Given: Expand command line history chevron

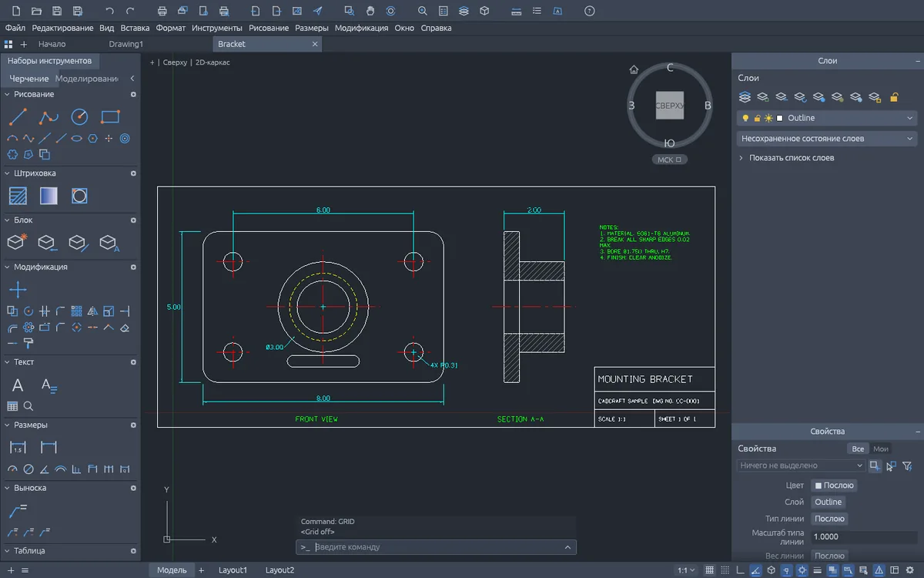Looking at the screenshot, I should (x=568, y=547).
